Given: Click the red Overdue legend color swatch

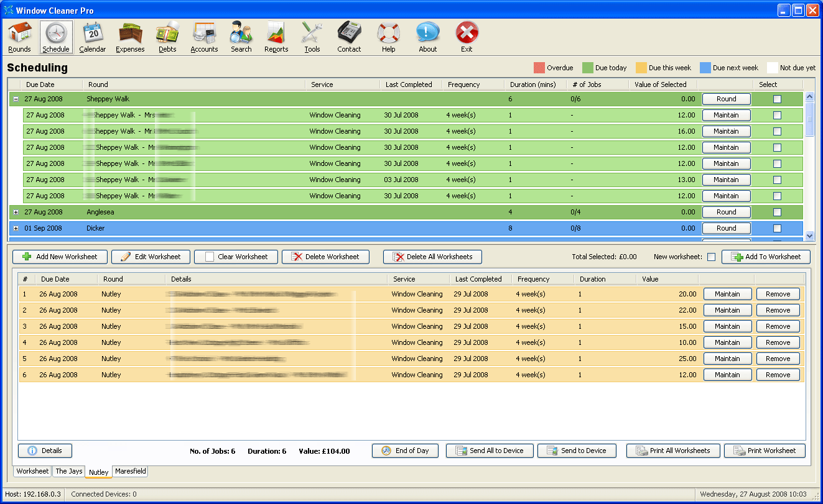Looking at the screenshot, I should (x=539, y=68).
